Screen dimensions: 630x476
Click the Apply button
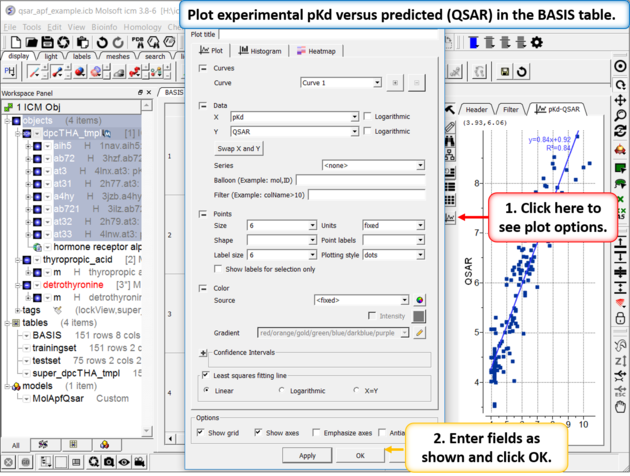tap(308, 455)
